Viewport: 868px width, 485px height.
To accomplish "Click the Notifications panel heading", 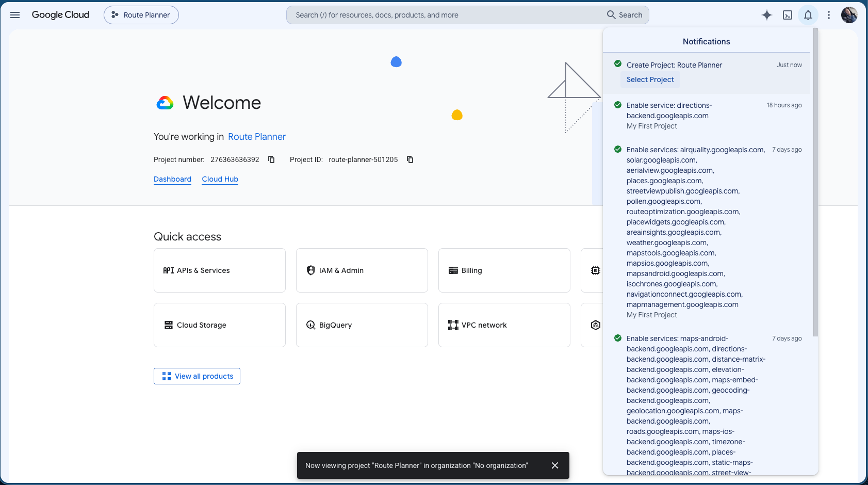I will pyautogui.click(x=707, y=42).
